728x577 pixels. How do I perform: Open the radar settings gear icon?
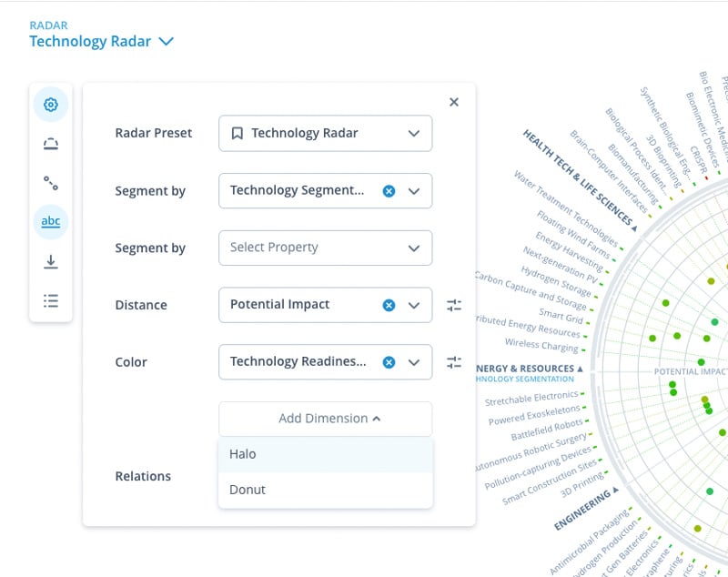point(50,104)
